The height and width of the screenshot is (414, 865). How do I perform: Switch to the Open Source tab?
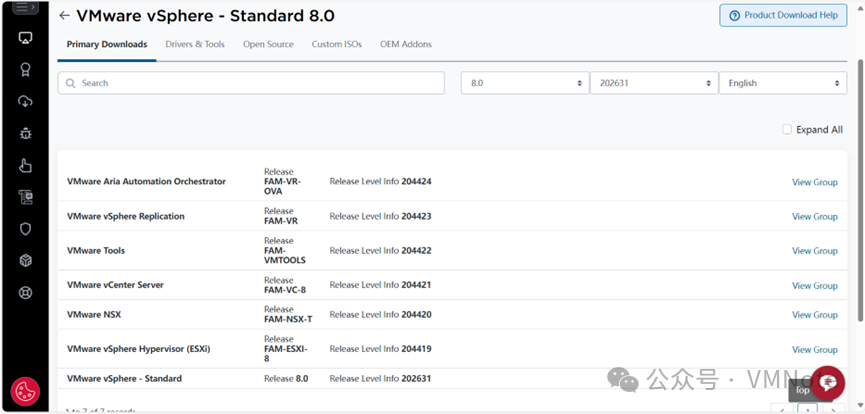[x=268, y=44]
